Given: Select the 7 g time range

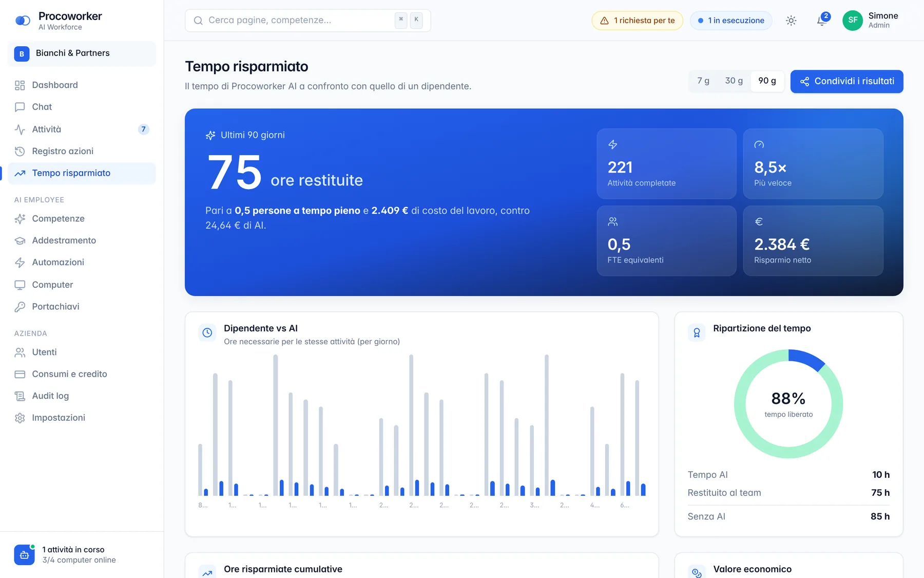Looking at the screenshot, I should point(703,81).
